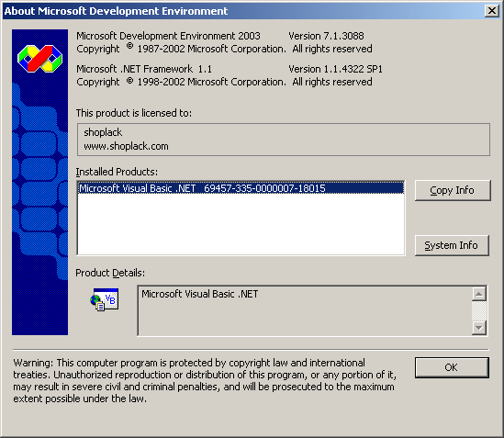This screenshot has width=504, height=438.
Task: Click the copyright warning paragraph
Action: (x=205, y=381)
